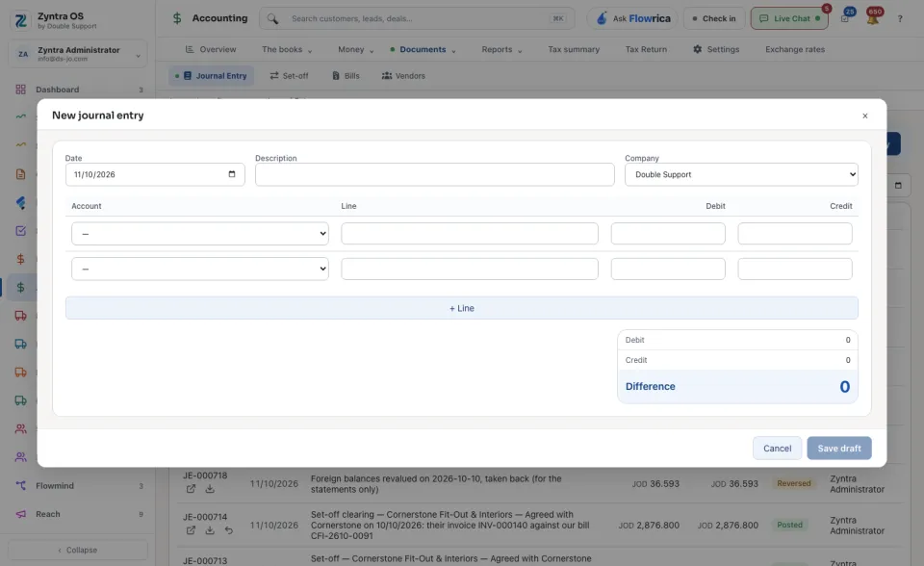Click the orange document icon in the sidebar
This screenshot has height=566, width=924.
coord(20,174)
